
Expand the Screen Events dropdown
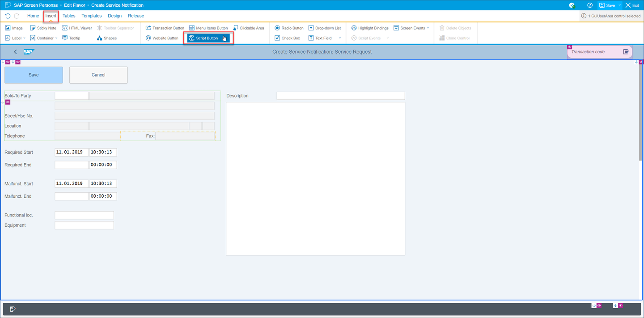(428, 28)
